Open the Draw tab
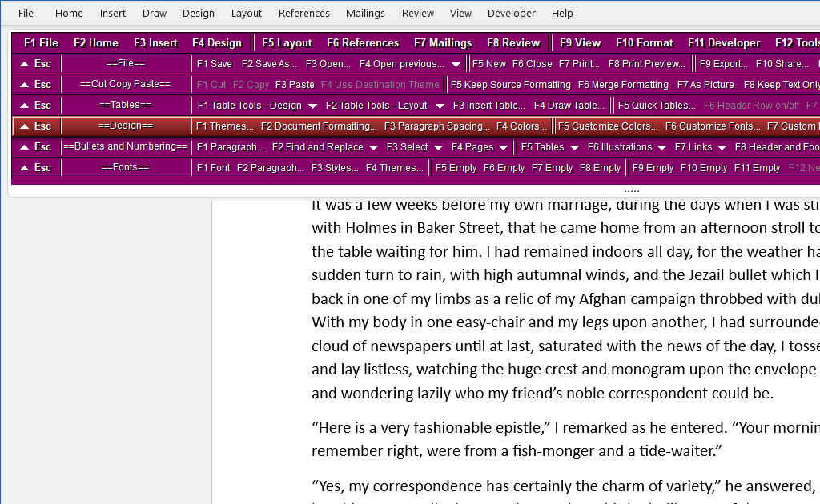 tap(155, 13)
